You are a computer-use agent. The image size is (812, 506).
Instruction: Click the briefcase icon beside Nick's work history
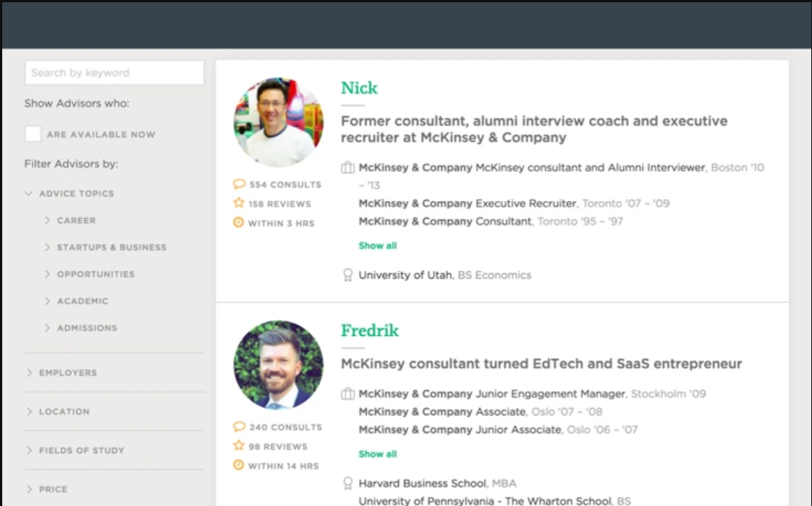[348, 168]
